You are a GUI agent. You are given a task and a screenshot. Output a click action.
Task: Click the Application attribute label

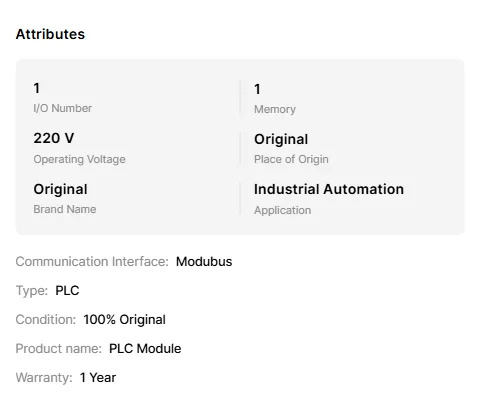coord(283,210)
